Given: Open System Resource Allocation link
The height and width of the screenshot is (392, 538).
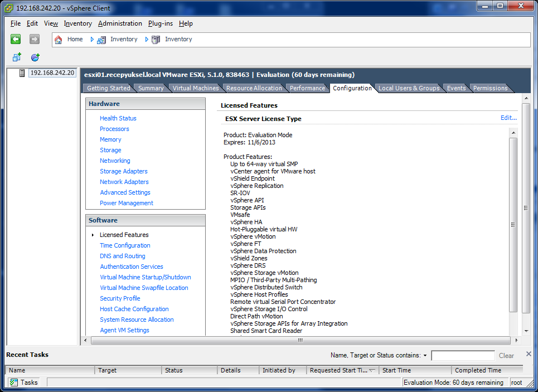Looking at the screenshot, I should (137, 320).
